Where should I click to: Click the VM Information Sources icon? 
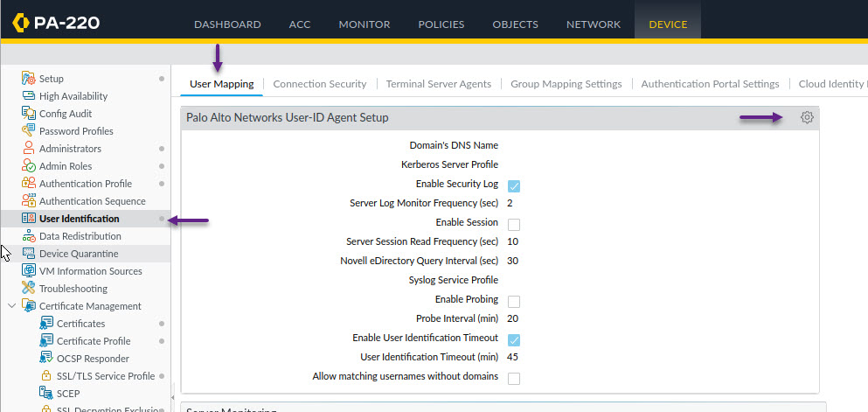tap(28, 271)
